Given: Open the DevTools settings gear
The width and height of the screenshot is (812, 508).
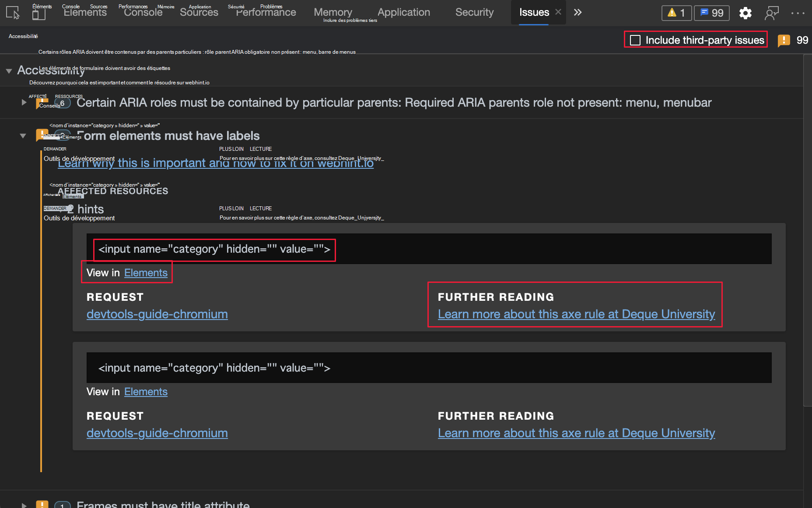Looking at the screenshot, I should (x=745, y=13).
